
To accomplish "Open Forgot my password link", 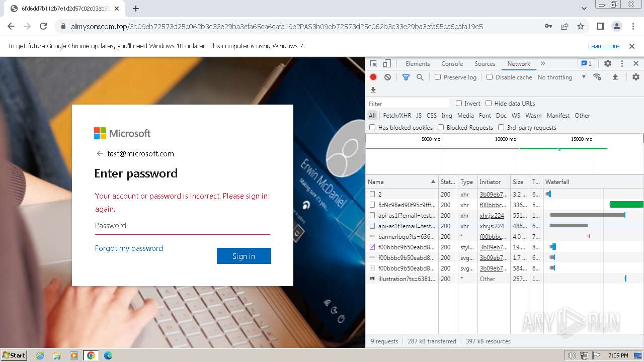I will tap(129, 248).
